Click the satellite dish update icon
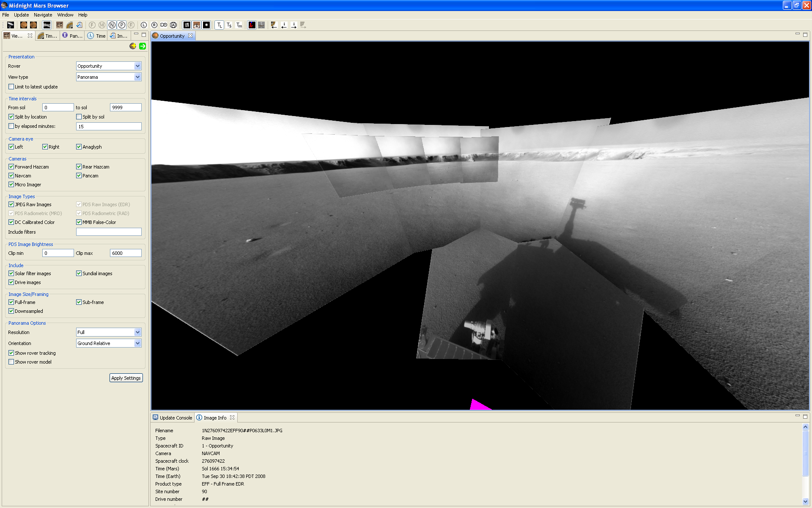 click(x=11, y=25)
